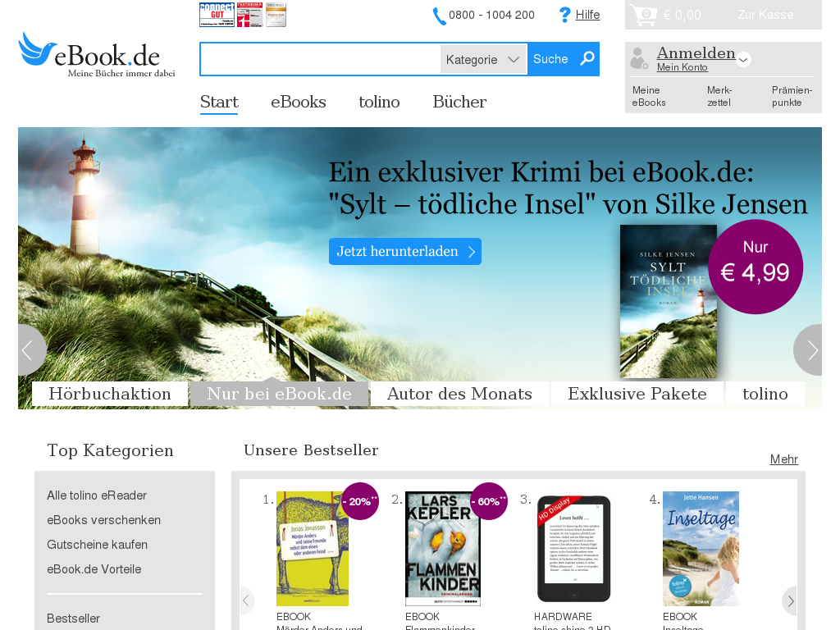Expand the Mein Konto chevron menu
The width and height of the screenshot is (840, 630).
click(x=743, y=59)
